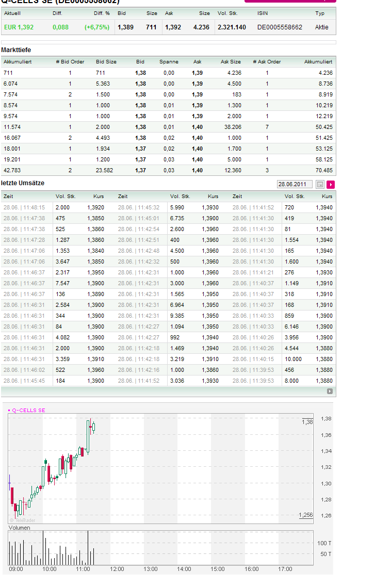Select the trade price 1,3920

[96, 207]
